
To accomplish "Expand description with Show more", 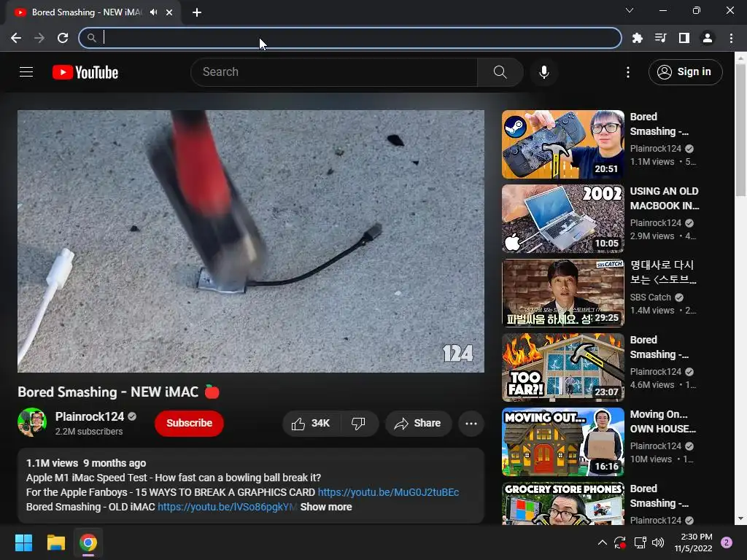I will coord(326,507).
